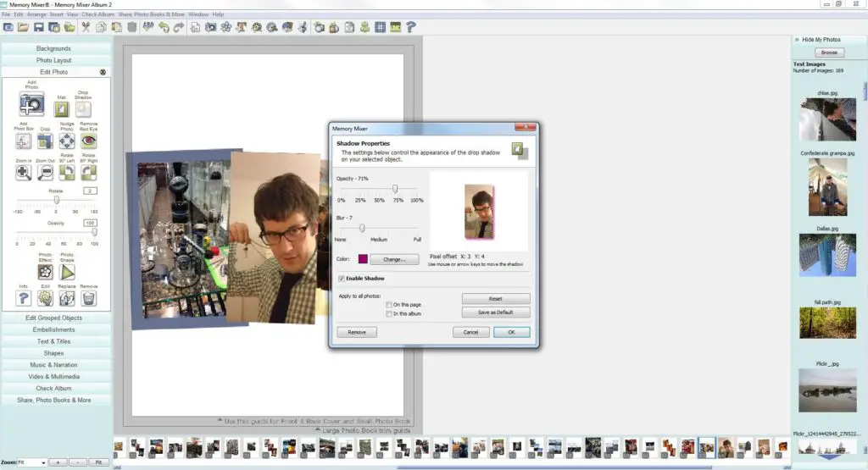Open the Photo Effect icon

tap(45, 272)
